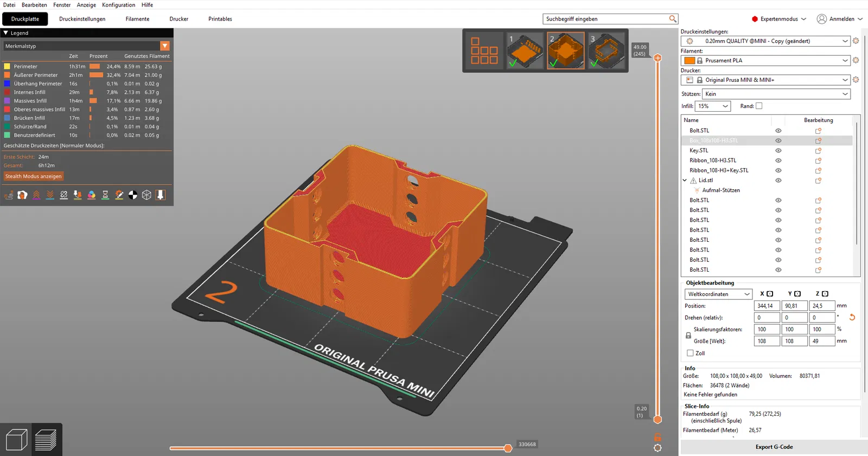Click the search magnifier icon

pyautogui.click(x=673, y=19)
